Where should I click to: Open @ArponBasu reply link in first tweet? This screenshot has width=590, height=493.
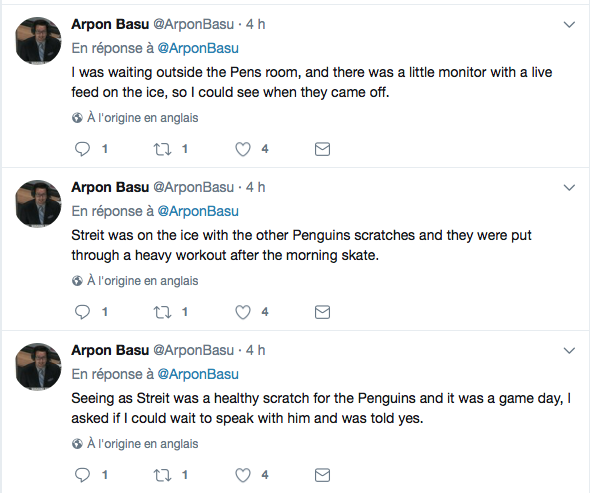coord(198,48)
